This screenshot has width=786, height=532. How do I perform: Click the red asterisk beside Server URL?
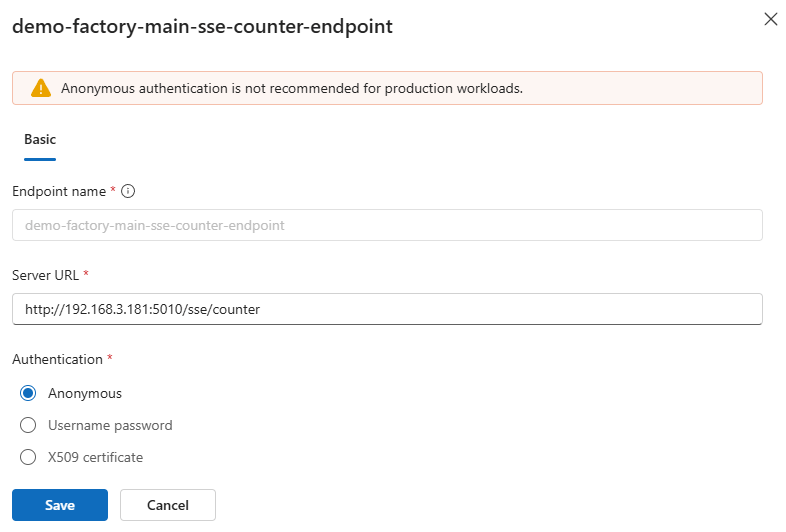coord(86,274)
